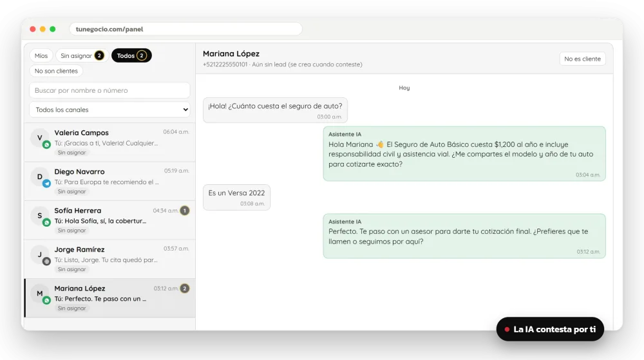This screenshot has width=644, height=360.
Task: Open Diego Navarro conversation
Action: tap(109, 182)
